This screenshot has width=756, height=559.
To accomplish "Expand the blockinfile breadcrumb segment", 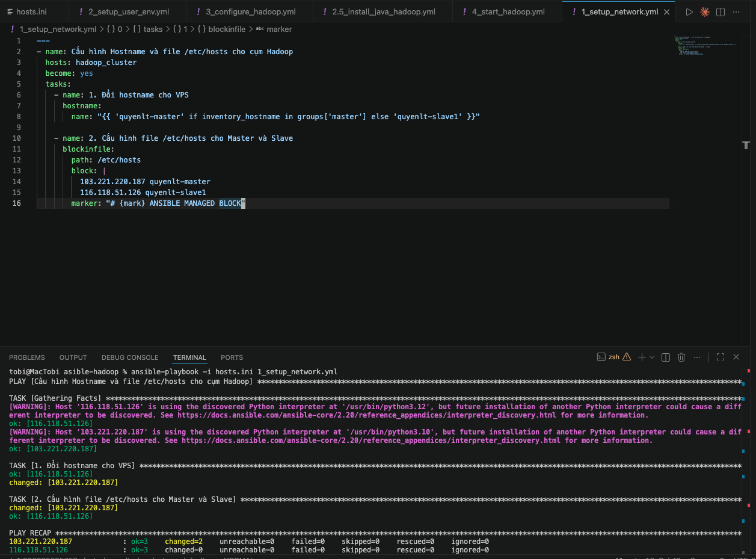I will point(227,29).
